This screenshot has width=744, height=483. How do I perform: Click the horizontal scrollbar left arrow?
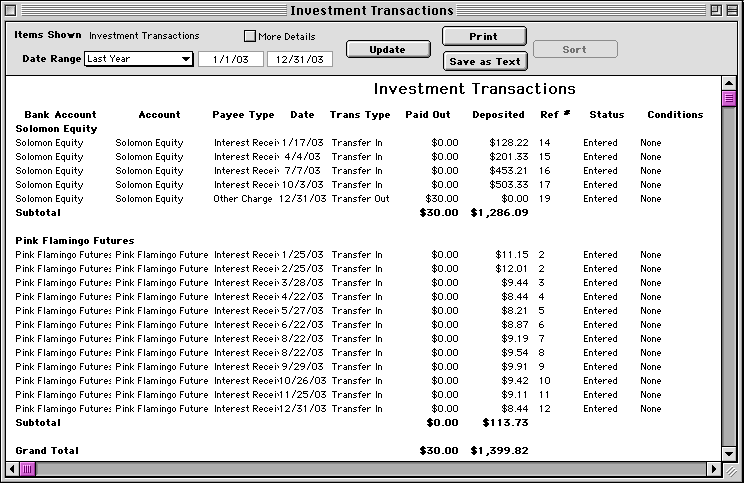pyautogui.click(x=12, y=469)
